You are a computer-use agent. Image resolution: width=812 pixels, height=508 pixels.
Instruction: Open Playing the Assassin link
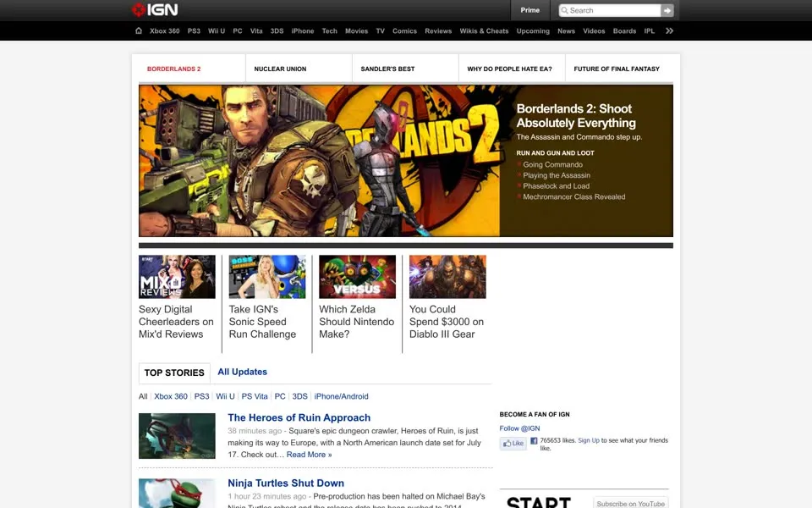coord(557,175)
